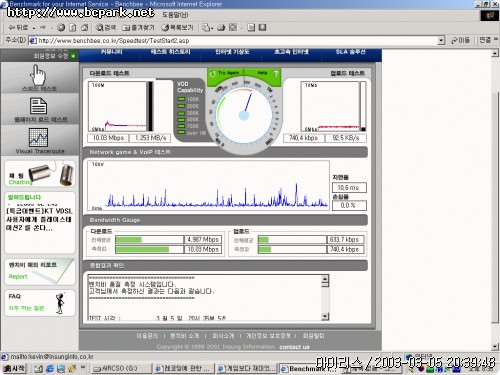
Task: Click the 1,253 MB/s download value
Action: click(x=151, y=138)
